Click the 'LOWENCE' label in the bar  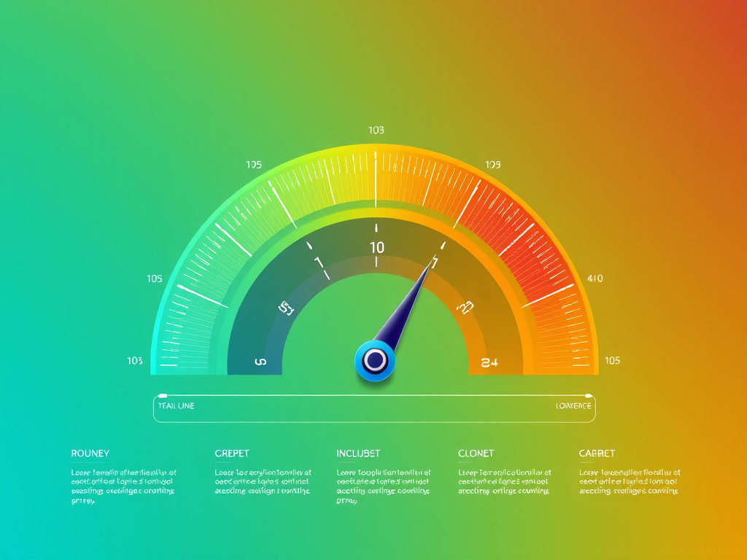573,405
